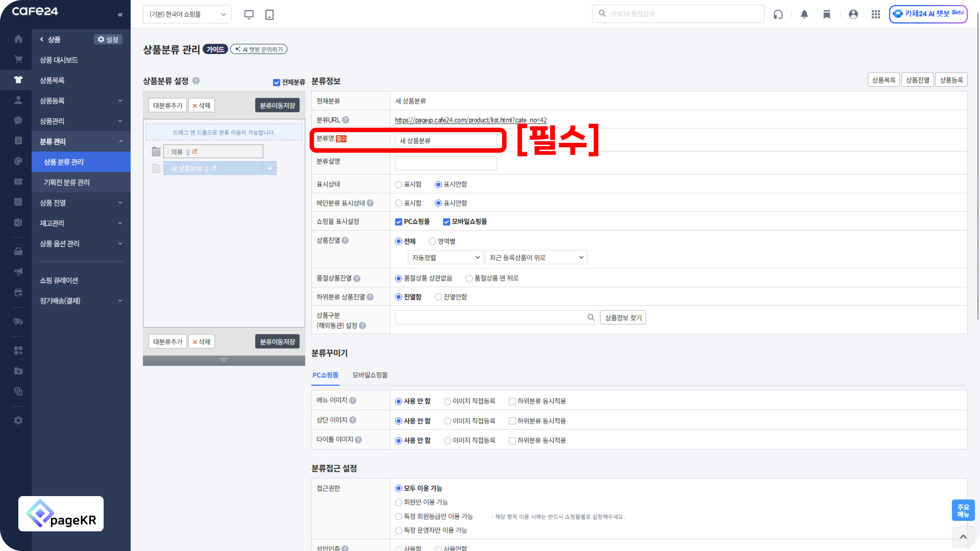Switch to the 모바일쇼핑몰 tab

pos(370,375)
